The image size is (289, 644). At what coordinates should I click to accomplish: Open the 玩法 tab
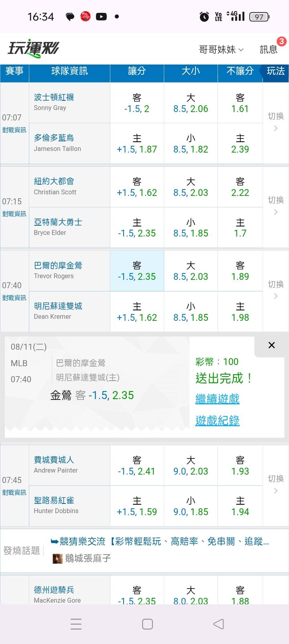click(275, 71)
